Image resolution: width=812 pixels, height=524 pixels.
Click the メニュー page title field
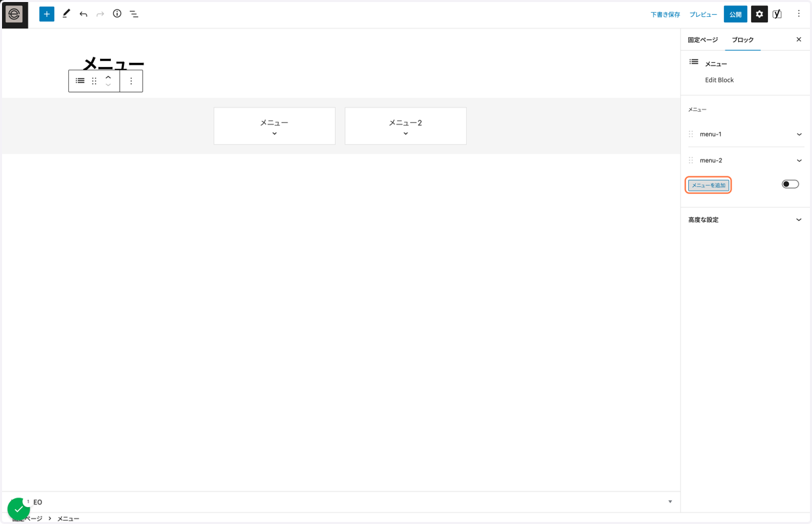click(x=113, y=64)
